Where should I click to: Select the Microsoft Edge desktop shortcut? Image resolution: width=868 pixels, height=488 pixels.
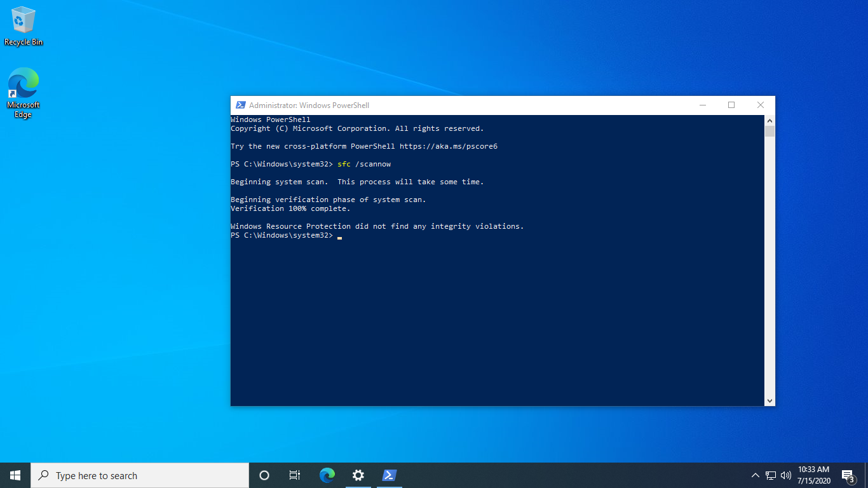(24, 93)
